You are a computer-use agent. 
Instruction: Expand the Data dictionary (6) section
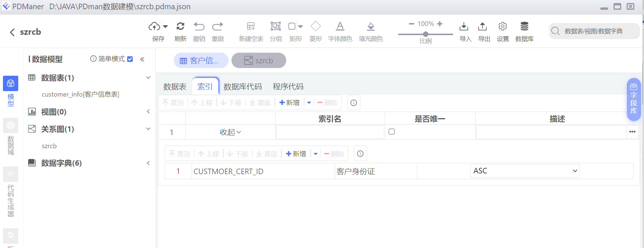pos(148,163)
